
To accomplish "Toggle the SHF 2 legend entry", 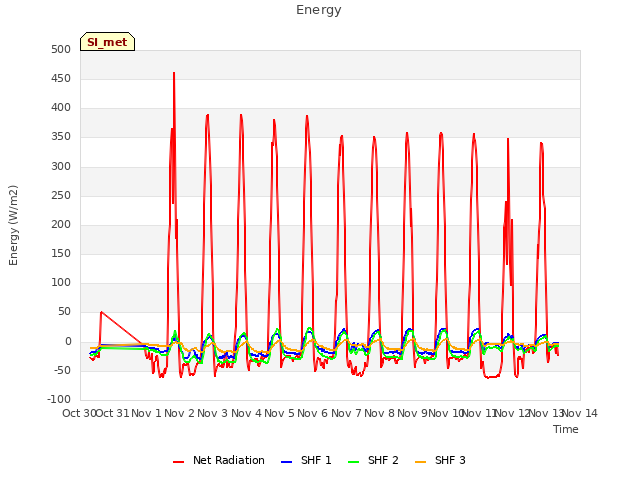I will [373, 460].
